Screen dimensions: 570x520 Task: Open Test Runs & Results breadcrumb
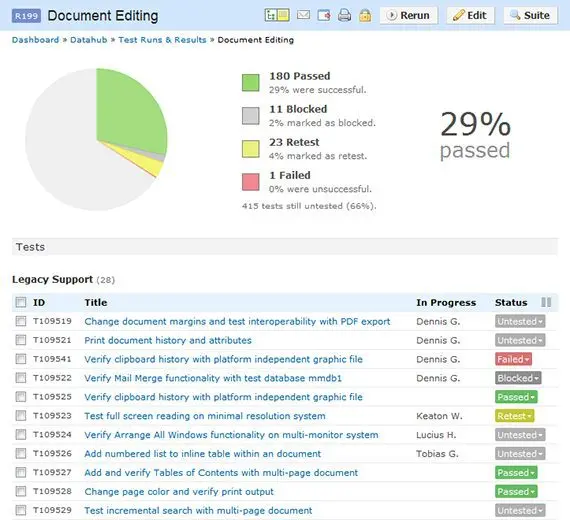[162, 40]
